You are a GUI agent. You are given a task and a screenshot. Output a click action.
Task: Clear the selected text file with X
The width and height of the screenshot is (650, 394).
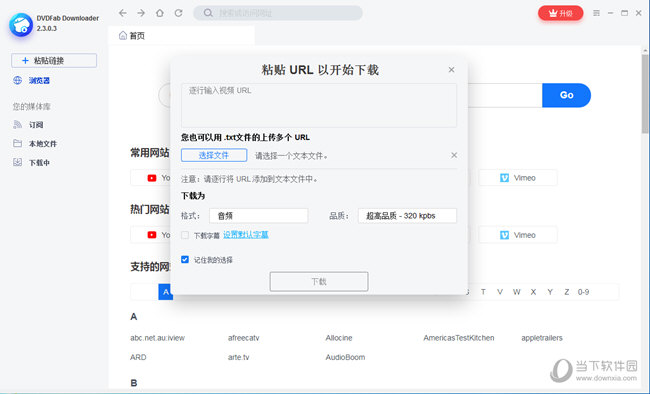coord(454,155)
